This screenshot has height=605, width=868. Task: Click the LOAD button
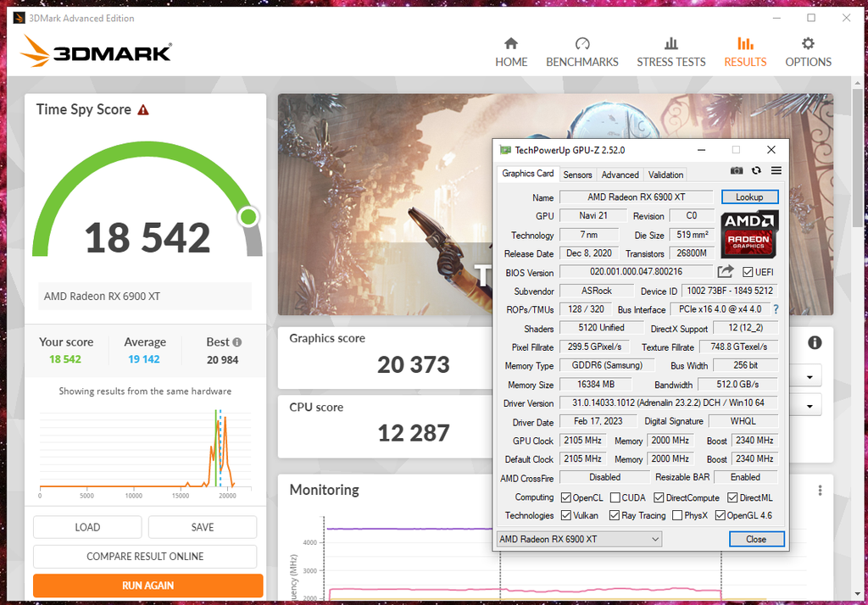(87, 527)
